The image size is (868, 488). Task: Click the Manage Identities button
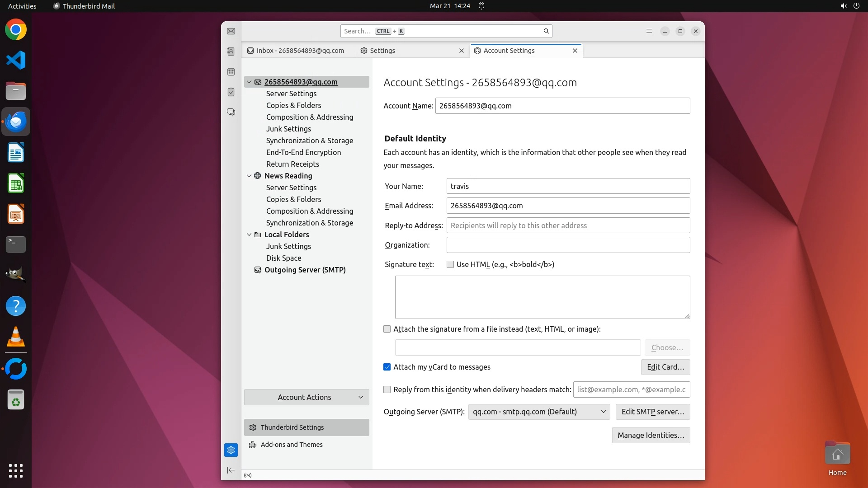(651, 435)
